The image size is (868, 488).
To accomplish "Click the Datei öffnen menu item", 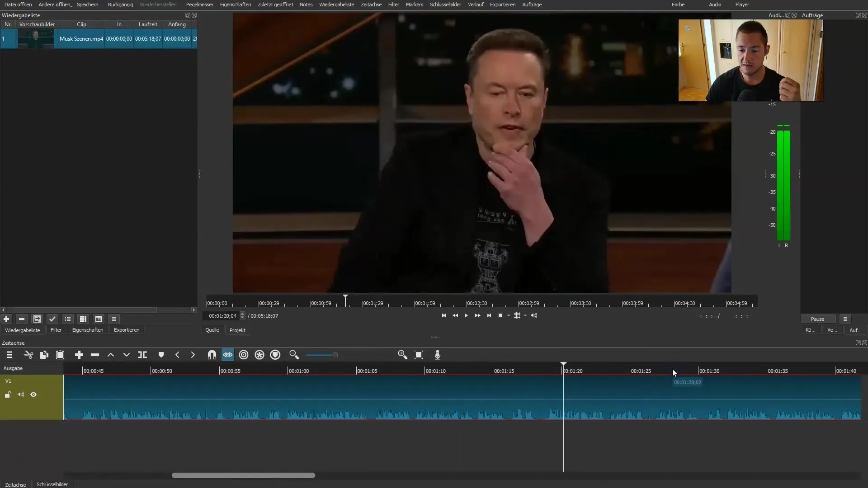I will point(18,5).
